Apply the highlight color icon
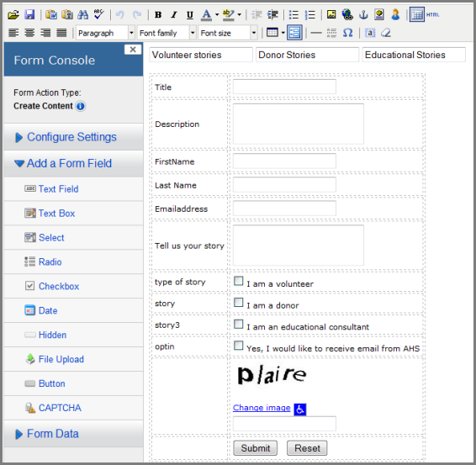 click(x=228, y=14)
